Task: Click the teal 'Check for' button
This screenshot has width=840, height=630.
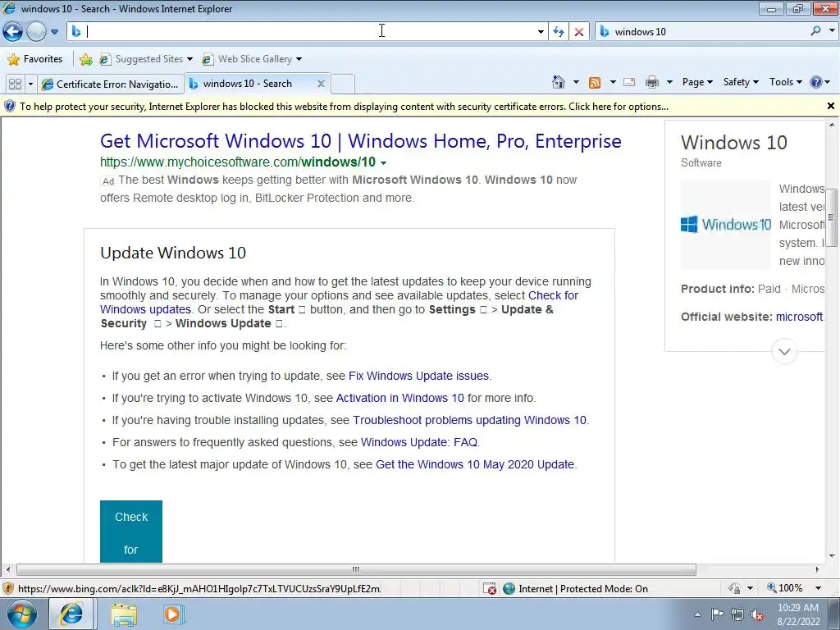Action: coord(130,532)
